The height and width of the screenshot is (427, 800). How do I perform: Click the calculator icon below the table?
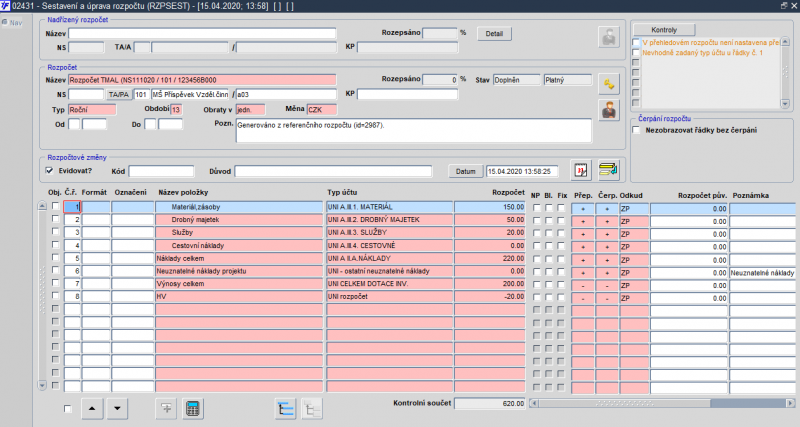pyautogui.click(x=192, y=409)
